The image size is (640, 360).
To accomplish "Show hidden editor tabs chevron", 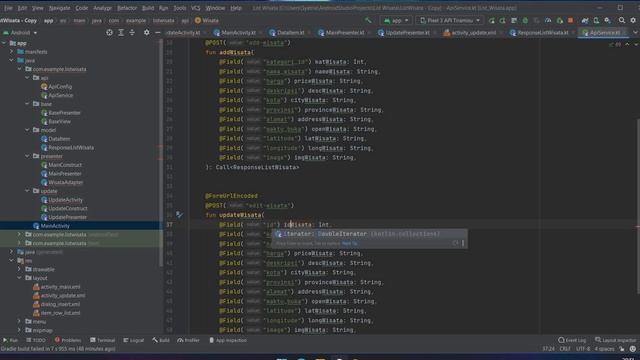I will pos(635,33).
